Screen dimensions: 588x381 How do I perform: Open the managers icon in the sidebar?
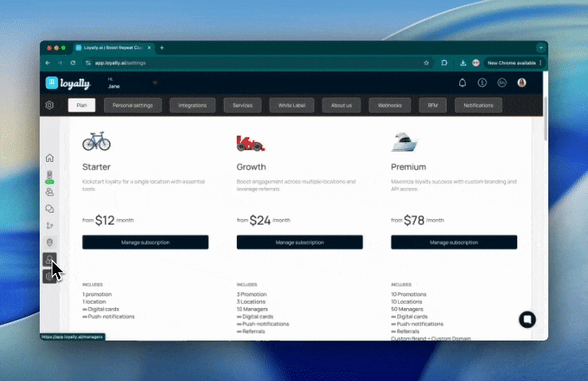49,260
